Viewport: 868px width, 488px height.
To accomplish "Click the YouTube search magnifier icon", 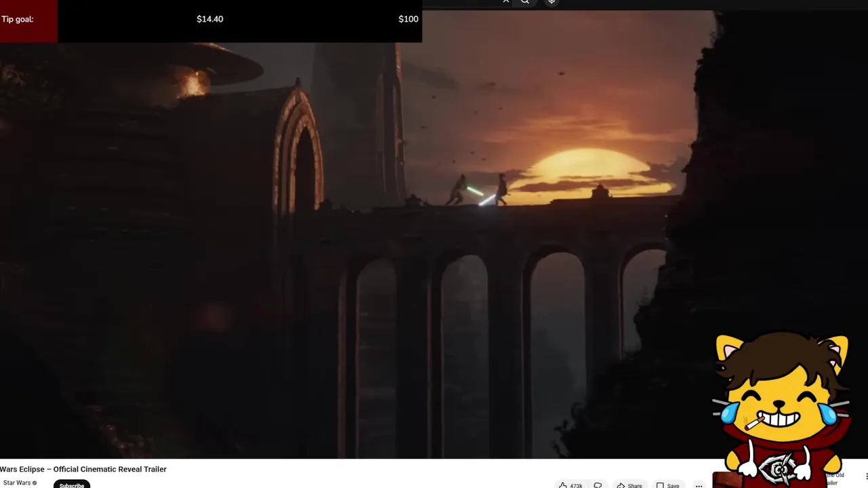I will 525,2.
